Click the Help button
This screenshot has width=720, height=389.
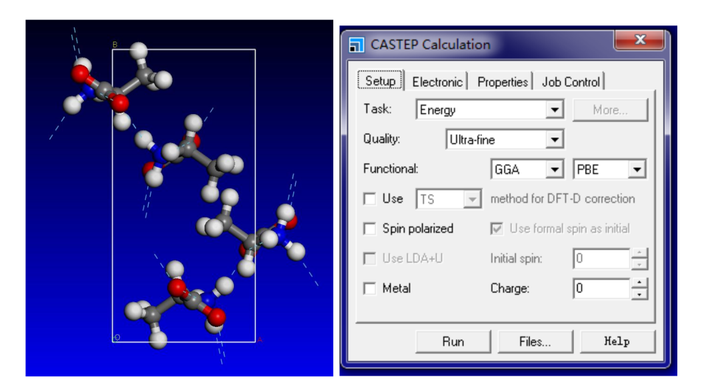click(x=617, y=342)
